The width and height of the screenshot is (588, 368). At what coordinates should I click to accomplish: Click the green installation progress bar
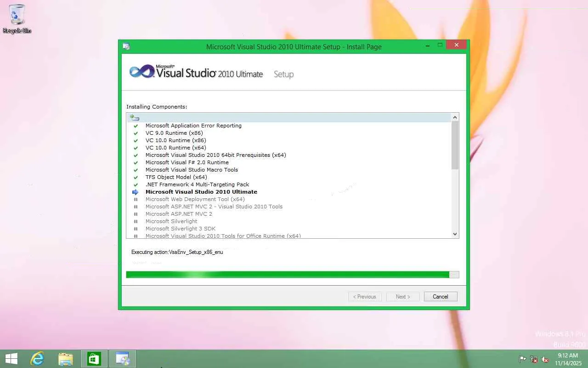[x=293, y=275]
